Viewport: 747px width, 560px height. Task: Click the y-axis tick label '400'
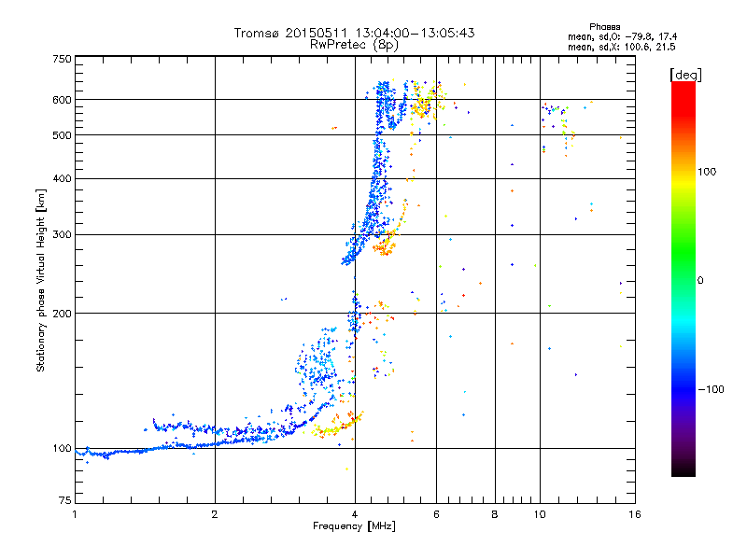(x=62, y=179)
